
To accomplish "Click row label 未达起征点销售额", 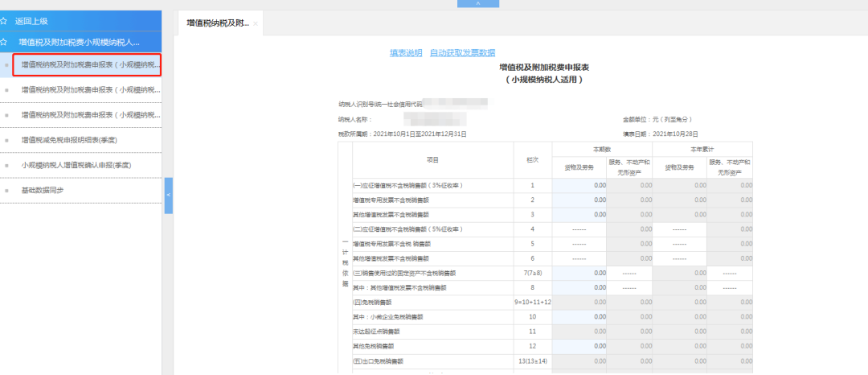I will click(376, 332).
